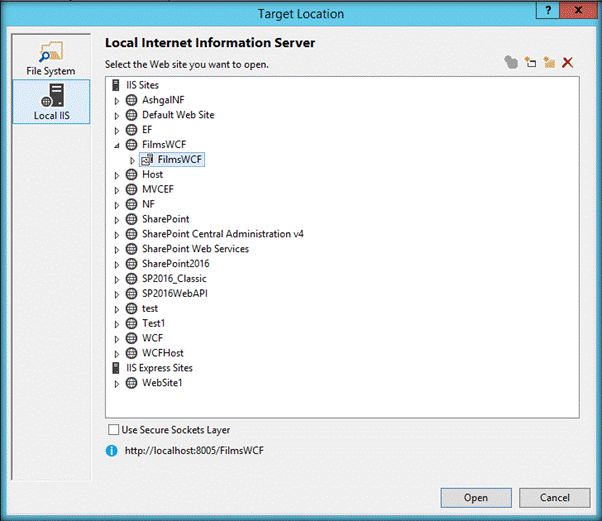Click the http://localhost:8005/FilmsWCF URL text

(194, 450)
